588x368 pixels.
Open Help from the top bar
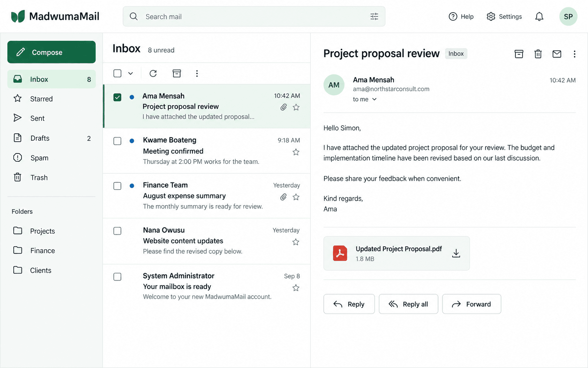pos(461,17)
